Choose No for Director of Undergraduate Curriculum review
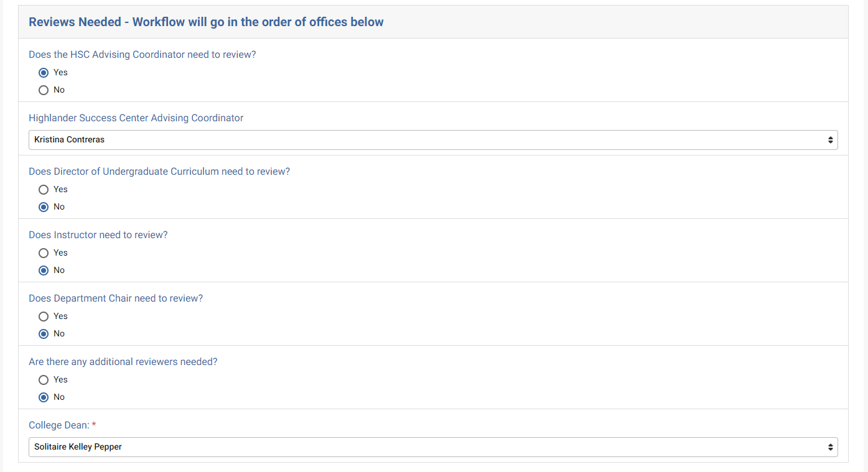 [44, 207]
